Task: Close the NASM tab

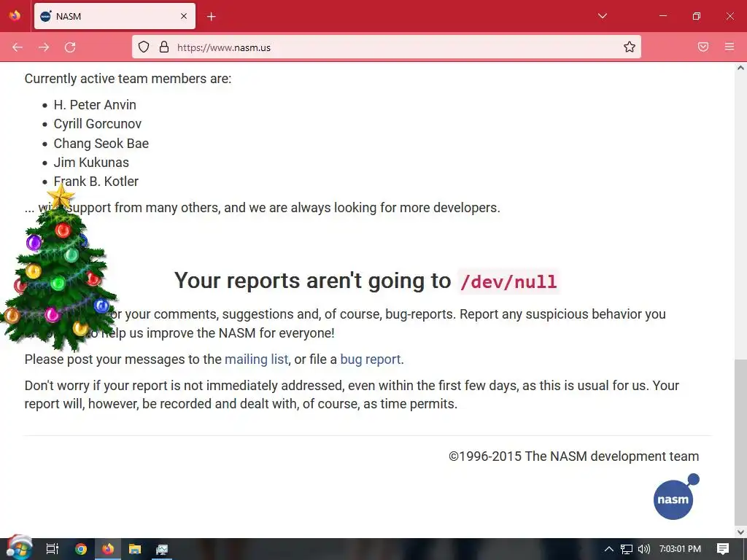Action: point(184,16)
